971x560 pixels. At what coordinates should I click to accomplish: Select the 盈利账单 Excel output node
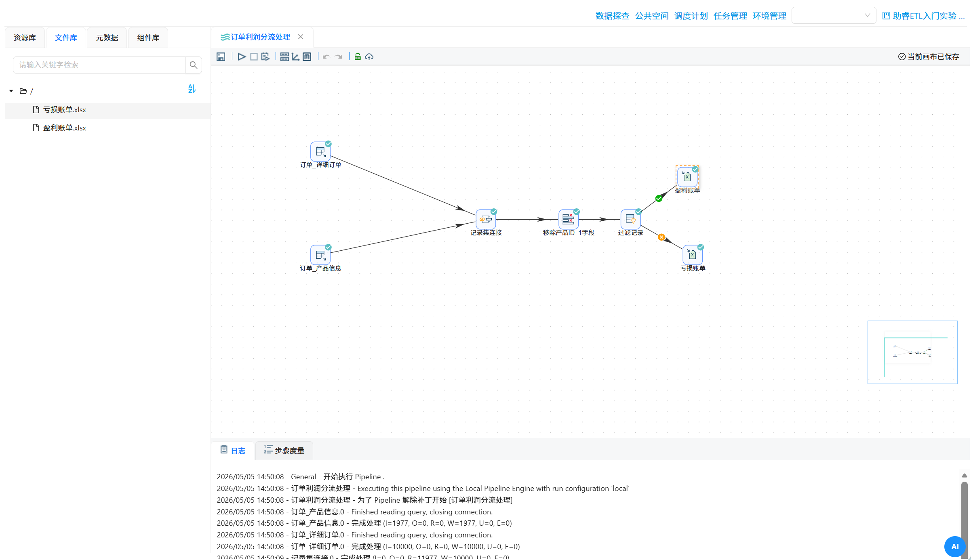pos(687,177)
